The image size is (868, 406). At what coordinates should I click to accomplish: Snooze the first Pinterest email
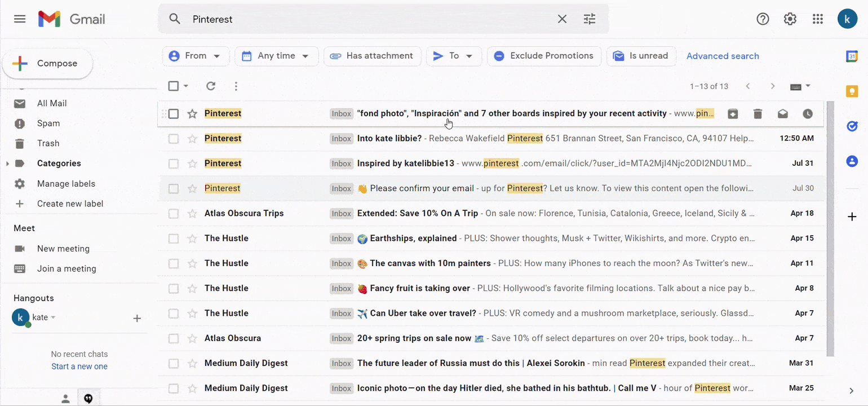[x=808, y=114]
